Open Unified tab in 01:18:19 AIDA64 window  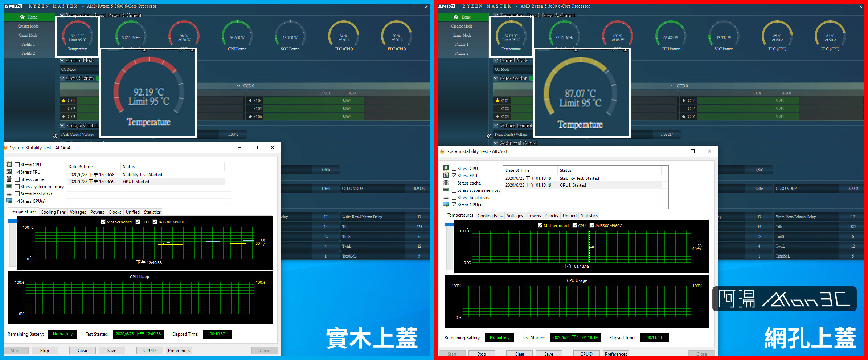pos(569,216)
